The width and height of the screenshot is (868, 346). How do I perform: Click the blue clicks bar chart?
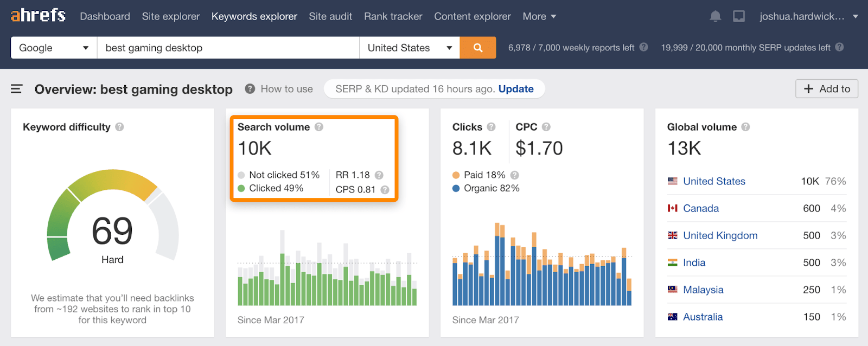[x=542, y=264]
